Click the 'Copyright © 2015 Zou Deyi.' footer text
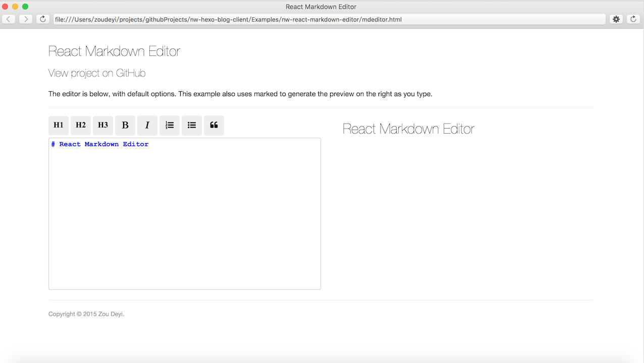This screenshot has width=644, height=363. (x=86, y=314)
